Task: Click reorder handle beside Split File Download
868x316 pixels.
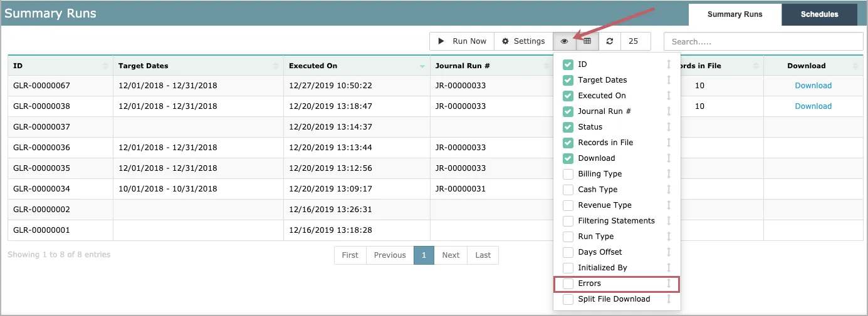Action: point(669,299)
